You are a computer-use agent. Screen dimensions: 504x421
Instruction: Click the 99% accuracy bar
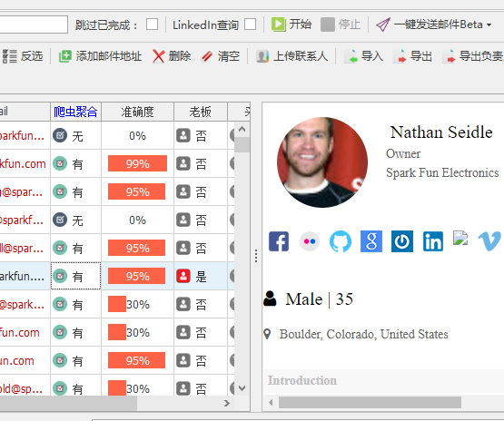pos(137,163)
